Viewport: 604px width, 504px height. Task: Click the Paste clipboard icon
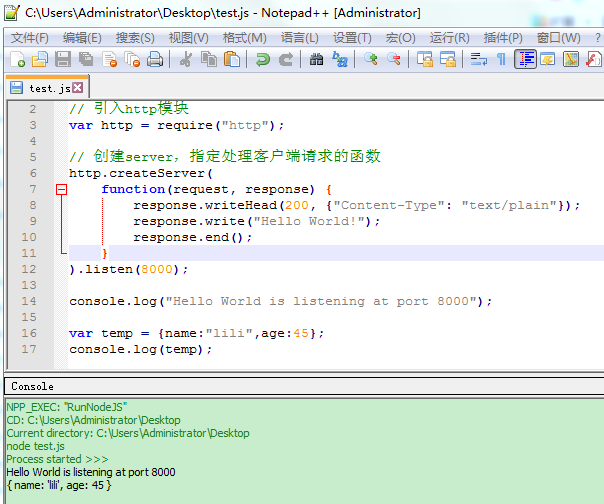[x=232, y=59]
